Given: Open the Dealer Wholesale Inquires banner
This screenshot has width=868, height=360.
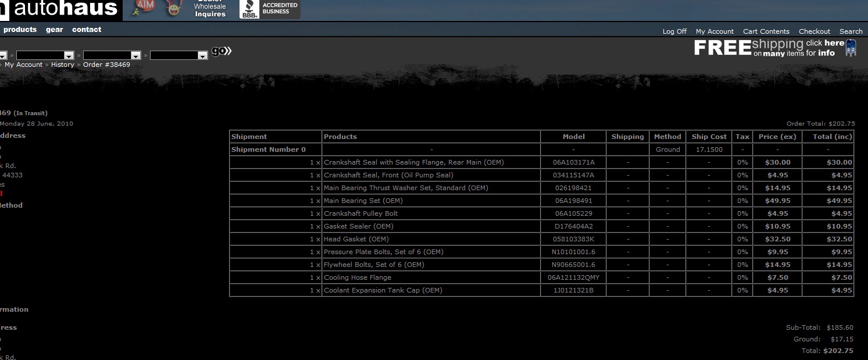Looking at the screenshot, I should (210, 9).
